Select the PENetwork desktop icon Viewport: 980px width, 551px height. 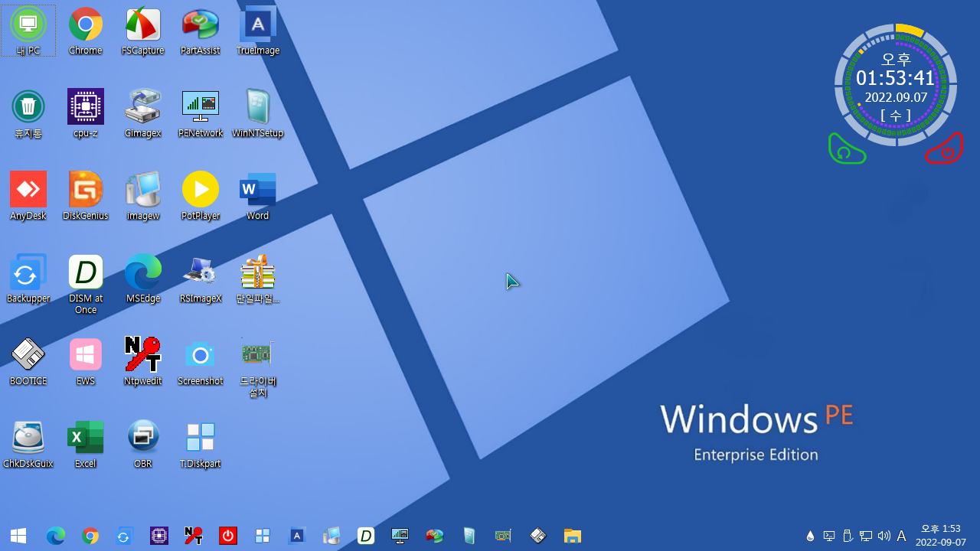pyautogui.click(x=201, y=113)
